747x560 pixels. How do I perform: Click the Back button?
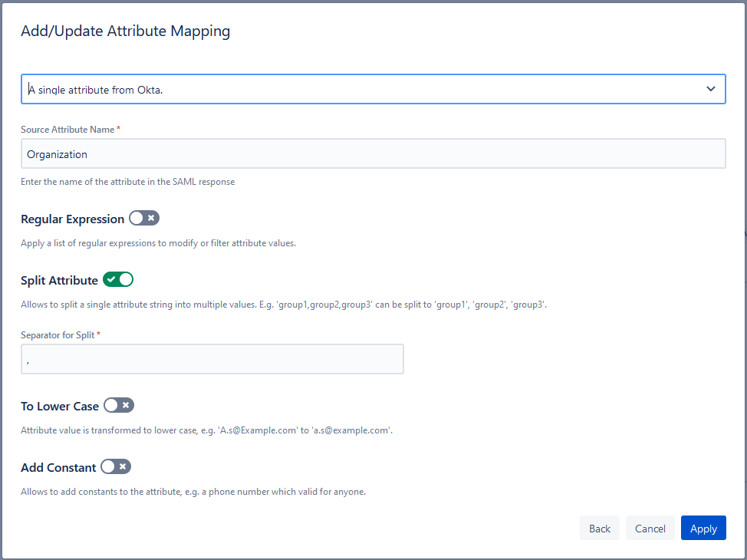[x=599, y=528]
